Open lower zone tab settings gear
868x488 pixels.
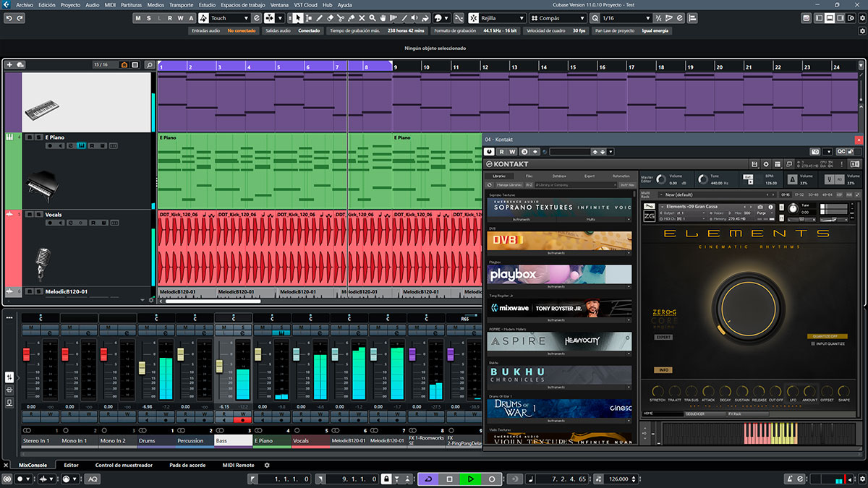tap(266, 466)
